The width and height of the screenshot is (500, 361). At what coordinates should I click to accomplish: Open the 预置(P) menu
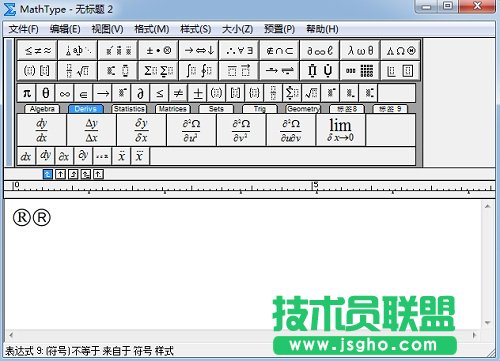(x=279, y=29)
